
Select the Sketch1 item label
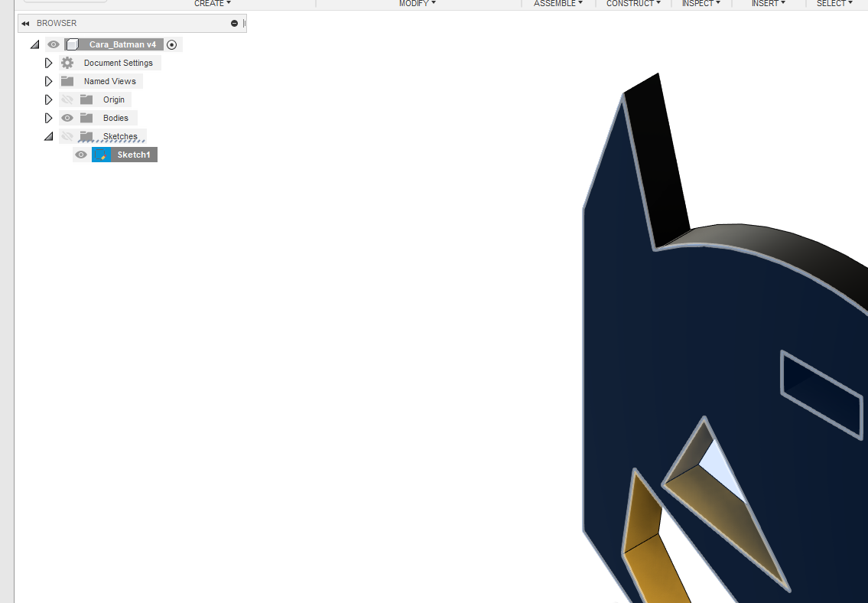(133, 155)
